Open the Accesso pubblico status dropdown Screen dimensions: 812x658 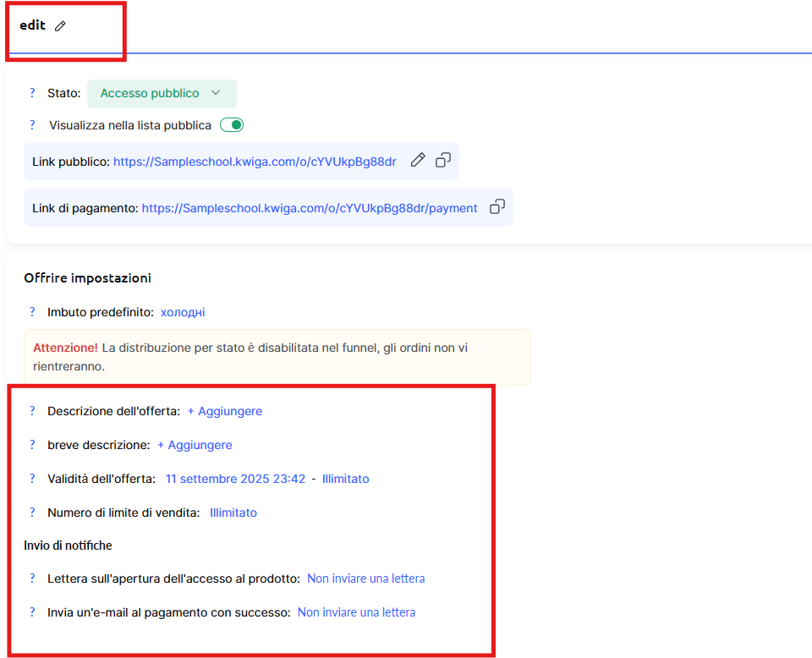click(162, 93)
